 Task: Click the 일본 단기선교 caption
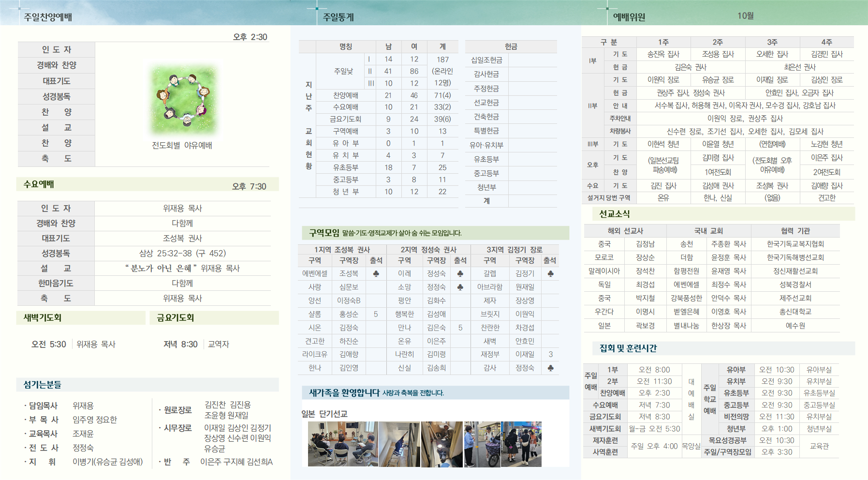click(x=324, y=414)
